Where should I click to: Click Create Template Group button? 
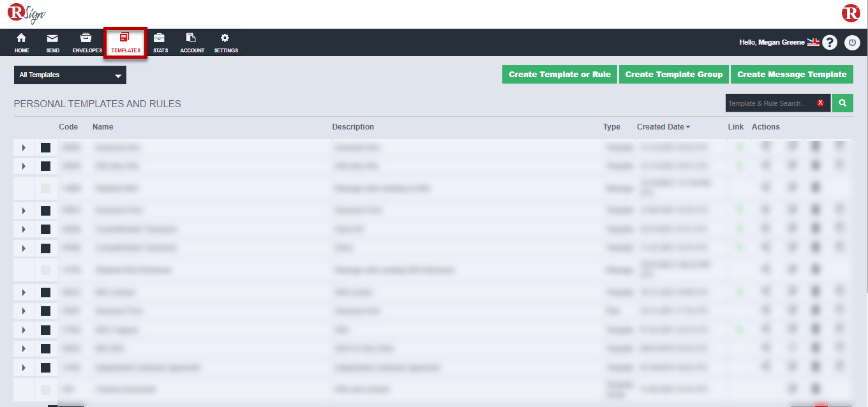674,75
